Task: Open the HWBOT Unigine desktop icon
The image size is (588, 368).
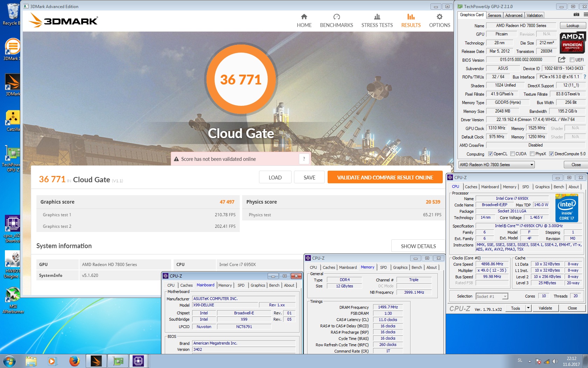Action: pyautogui.click(x=13, y=265)
